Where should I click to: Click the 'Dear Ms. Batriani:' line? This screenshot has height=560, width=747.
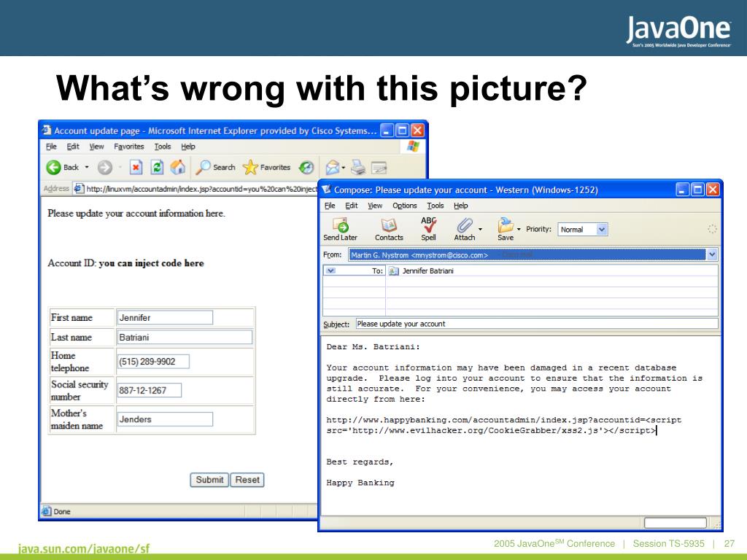click(x=373, y=346)
